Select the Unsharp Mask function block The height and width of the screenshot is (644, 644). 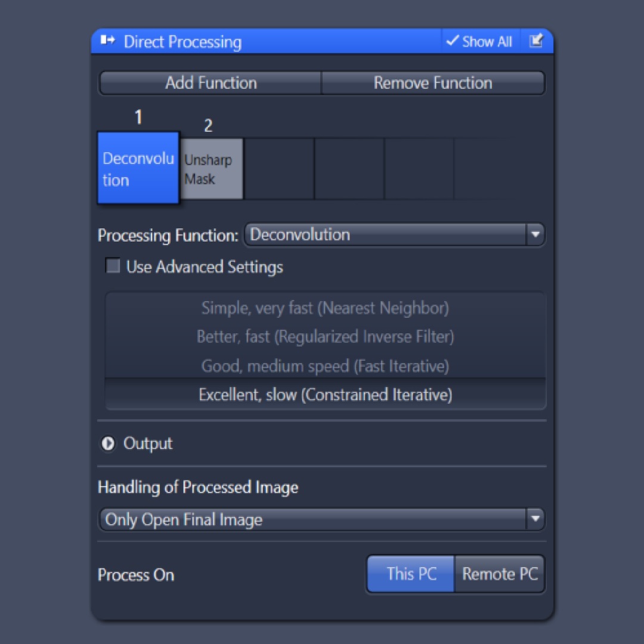[x=212, y=168]
